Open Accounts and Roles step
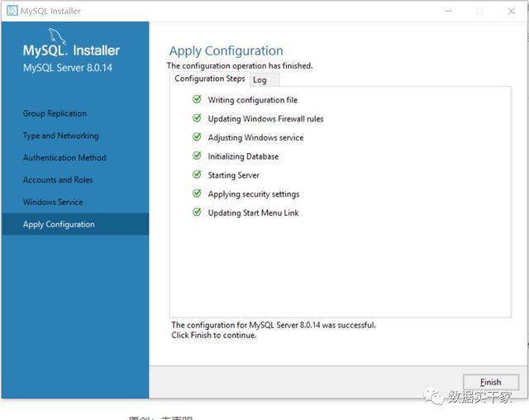The width and height of the screenshot is (529, 420). [58, 179]
